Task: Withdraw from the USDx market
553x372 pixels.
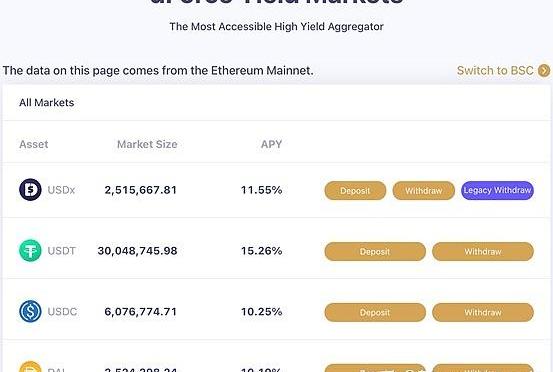Action: (424, 191)
